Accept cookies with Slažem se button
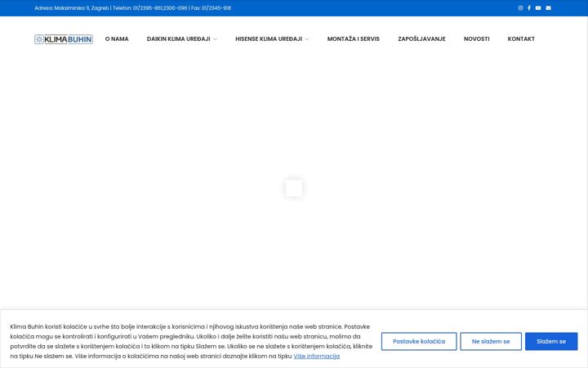Screen dimensions: 588x368 (x=551, y=341)
